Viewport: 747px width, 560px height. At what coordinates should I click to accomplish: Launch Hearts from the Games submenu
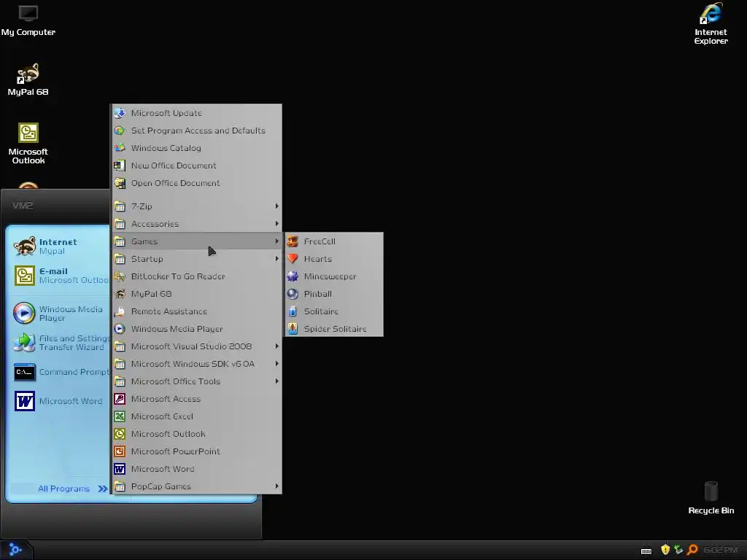click(x=334, y=259)
